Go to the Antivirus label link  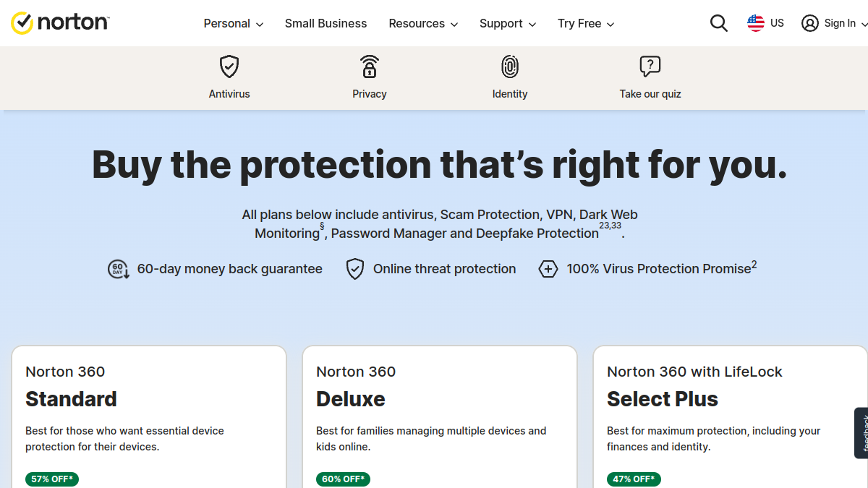[229, 94]
